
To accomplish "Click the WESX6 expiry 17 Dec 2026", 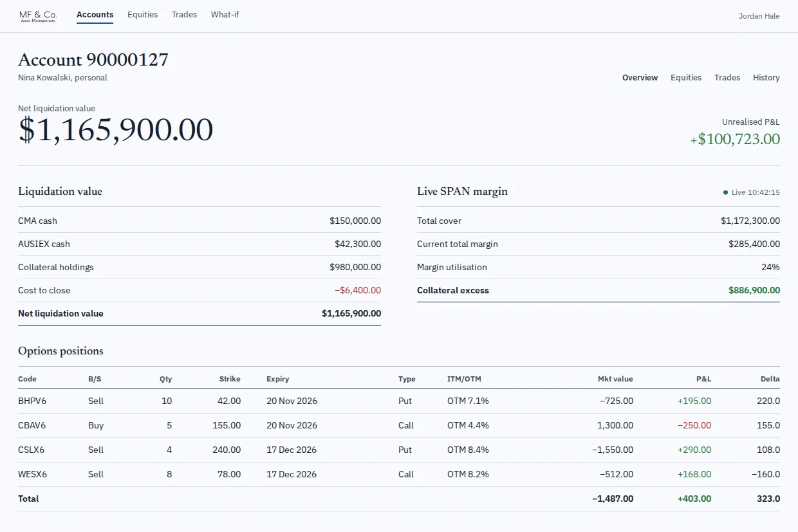I will point(292,474).
